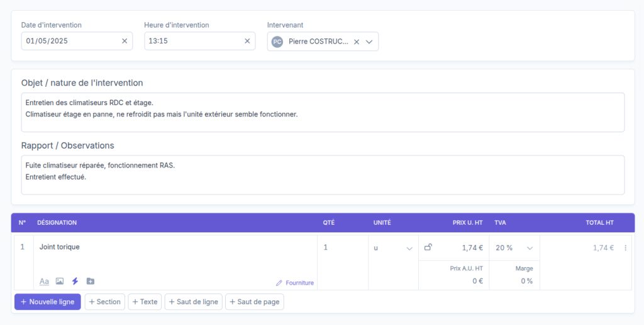Clear the intervention date with the X
The height and width of the screenshot is (325, 644).
pos(125,41)
